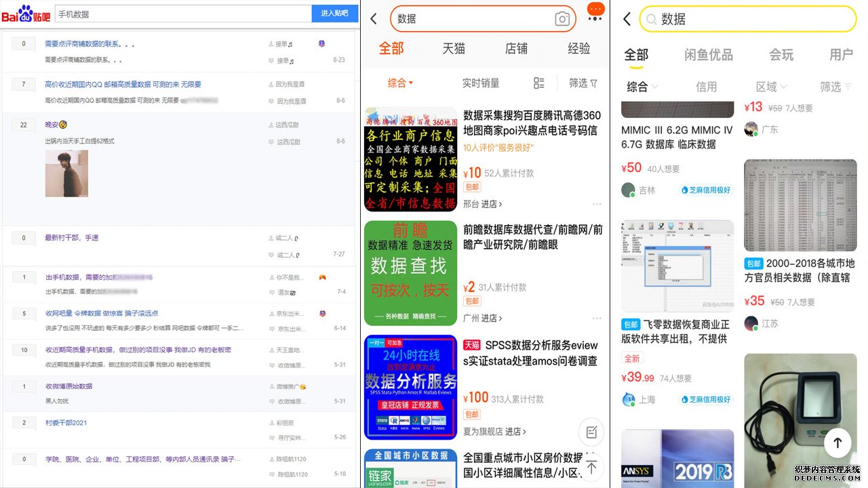Click the 江苏 seller avatar
Screen dimensions: 868x488
pos(751,323)
